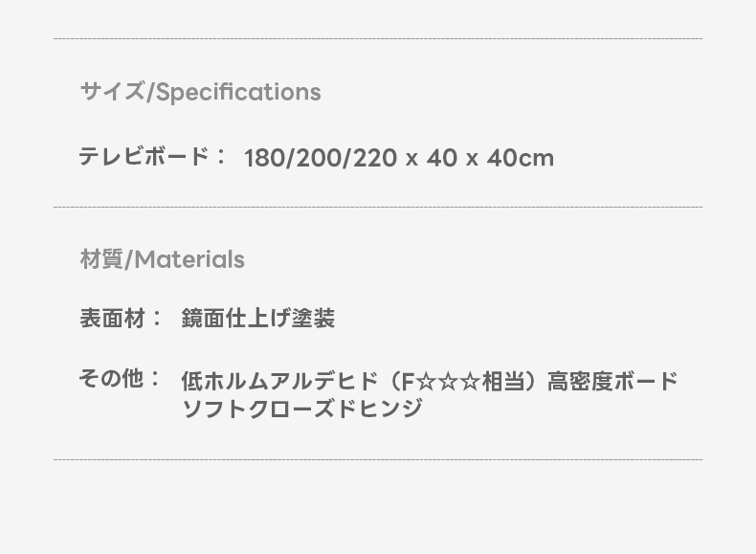Click the divider line above 材質/Materials
The height and width of the screenshot is (554, 756).
point(378,207)
